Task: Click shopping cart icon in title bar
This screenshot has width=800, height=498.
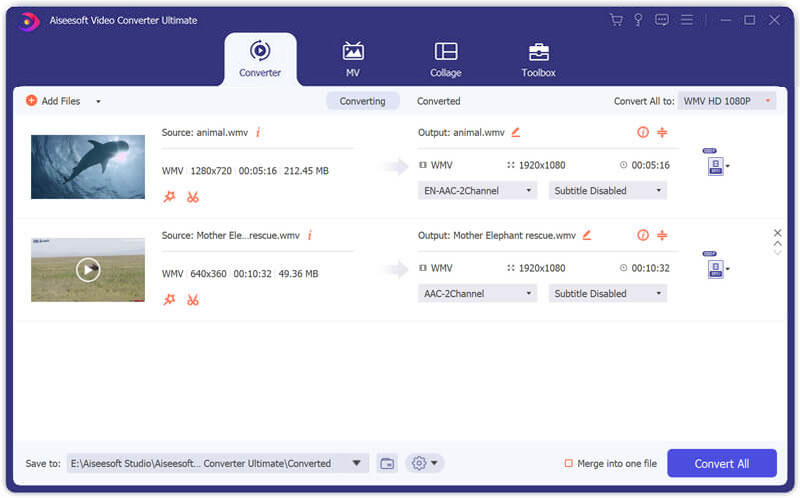Action: (x=615, y=19)
